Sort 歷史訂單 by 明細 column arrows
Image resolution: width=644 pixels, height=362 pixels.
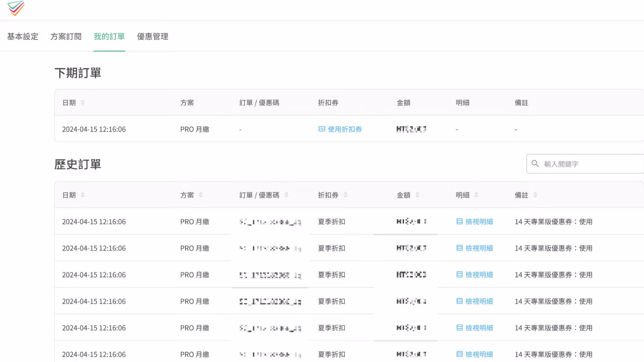[476, 195]
